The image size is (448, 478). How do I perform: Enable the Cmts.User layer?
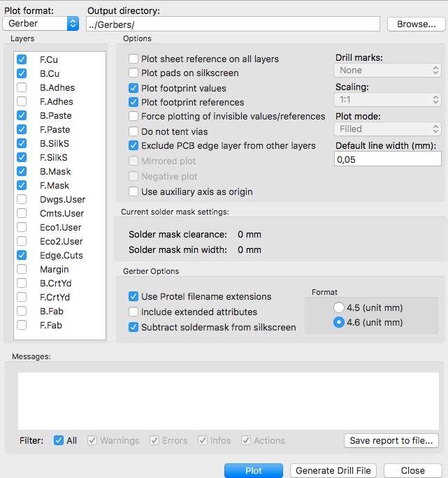point(22,213)
